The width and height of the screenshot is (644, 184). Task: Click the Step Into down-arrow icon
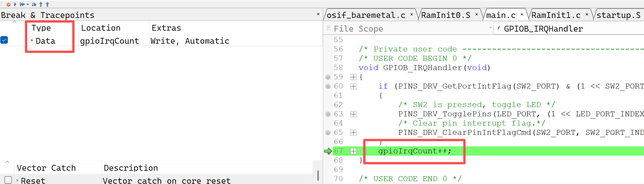pyautogui.click(x=41, y=4)
